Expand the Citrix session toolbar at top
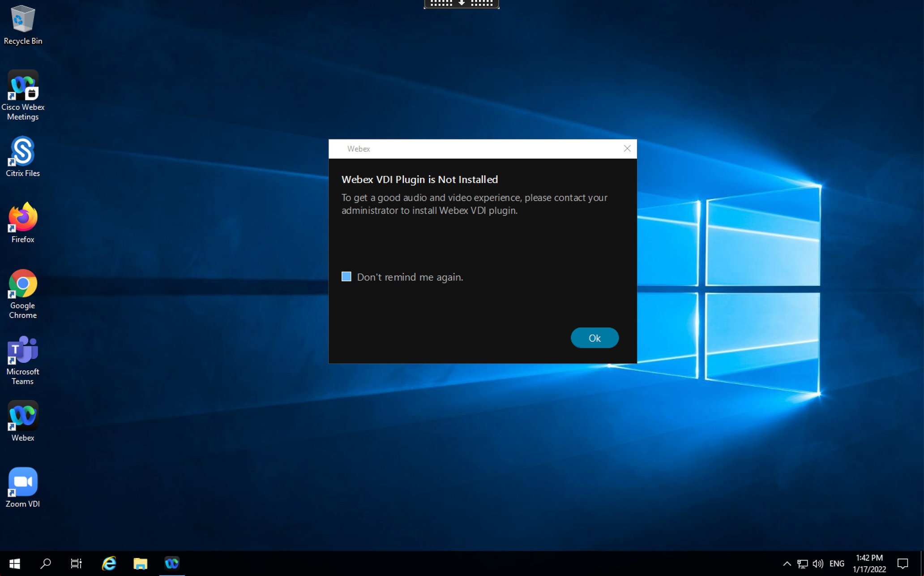924x576 pixels. pos(461,4)
